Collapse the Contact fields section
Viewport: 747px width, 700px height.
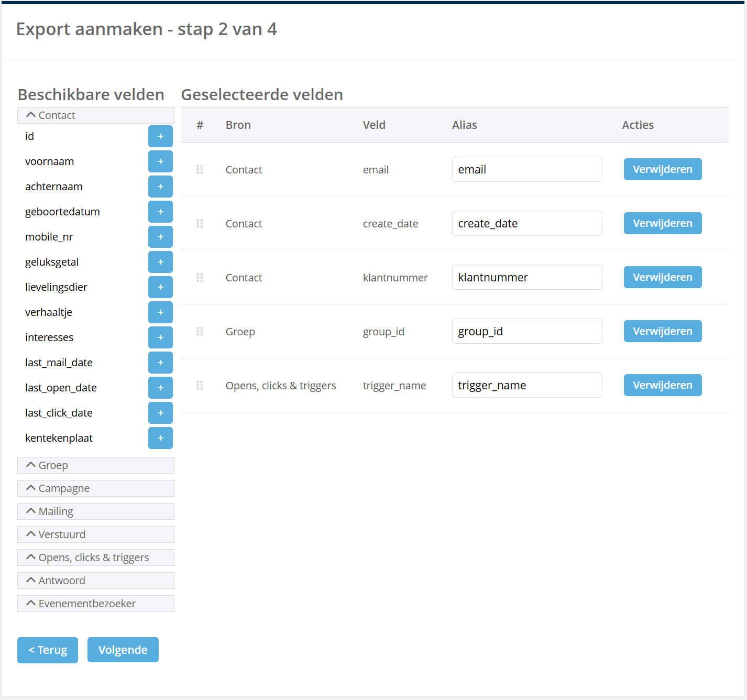[x=96, y=115]
